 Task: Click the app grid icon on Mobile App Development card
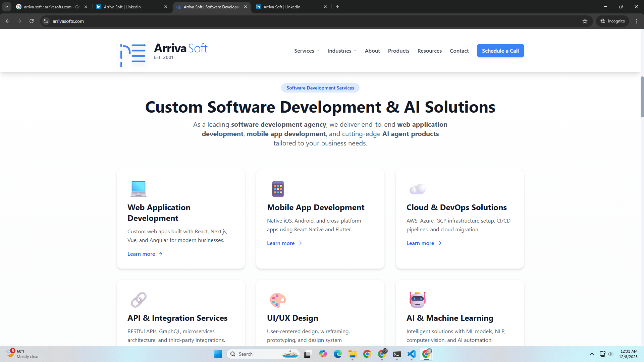point(278,189)
